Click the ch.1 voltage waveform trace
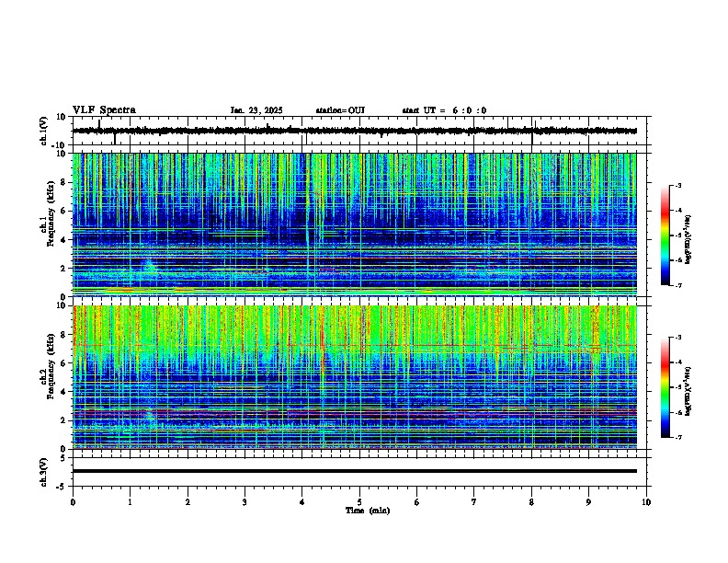 click(355, 131)
